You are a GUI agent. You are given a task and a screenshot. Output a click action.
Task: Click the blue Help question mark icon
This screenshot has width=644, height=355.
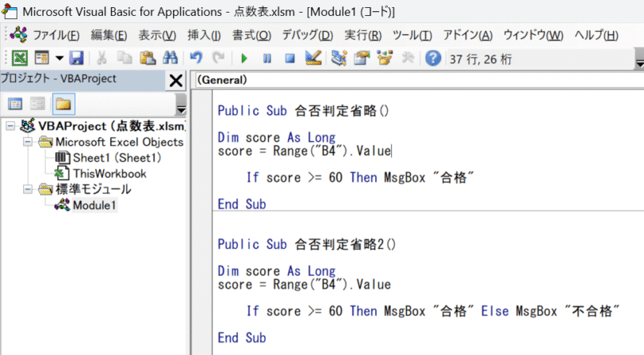pyautogui.click(x=432, y=58)
